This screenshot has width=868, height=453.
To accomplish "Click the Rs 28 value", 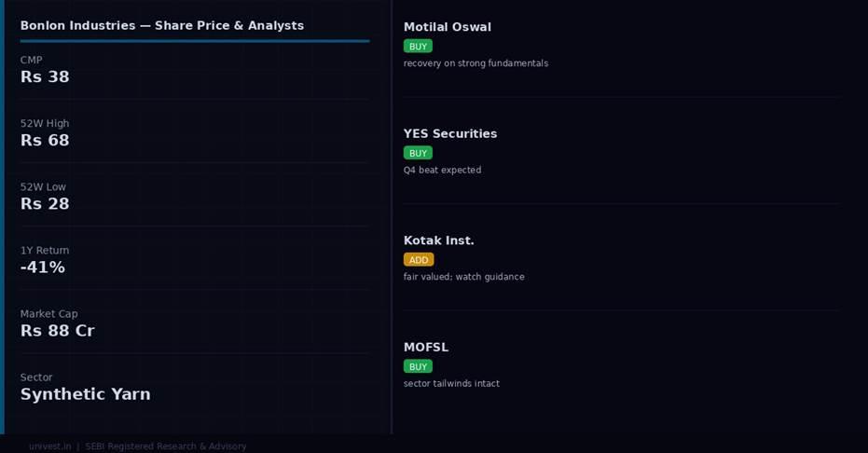I will pos(45,204).
